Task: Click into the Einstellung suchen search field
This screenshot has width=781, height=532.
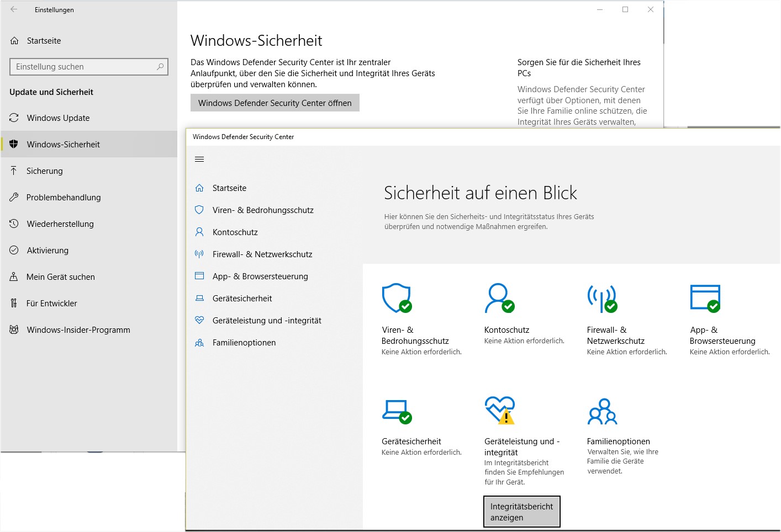Action: coord(89,67)
